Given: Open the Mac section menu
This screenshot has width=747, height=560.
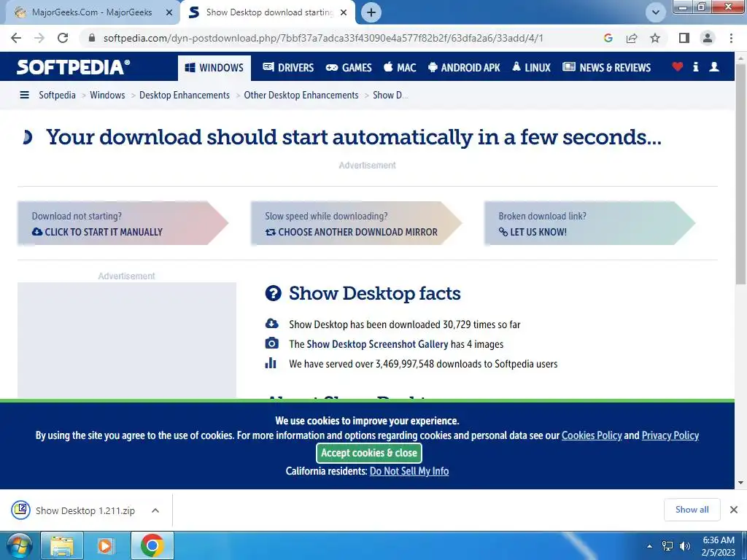Looking at the screenshot, I should (x=400, y=68).
